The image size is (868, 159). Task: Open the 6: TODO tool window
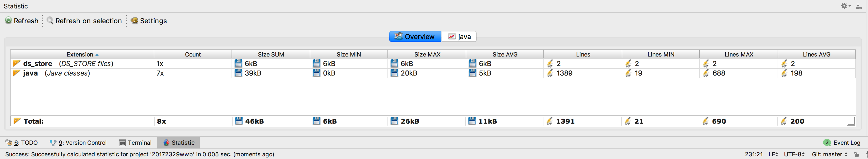point(22,143)
